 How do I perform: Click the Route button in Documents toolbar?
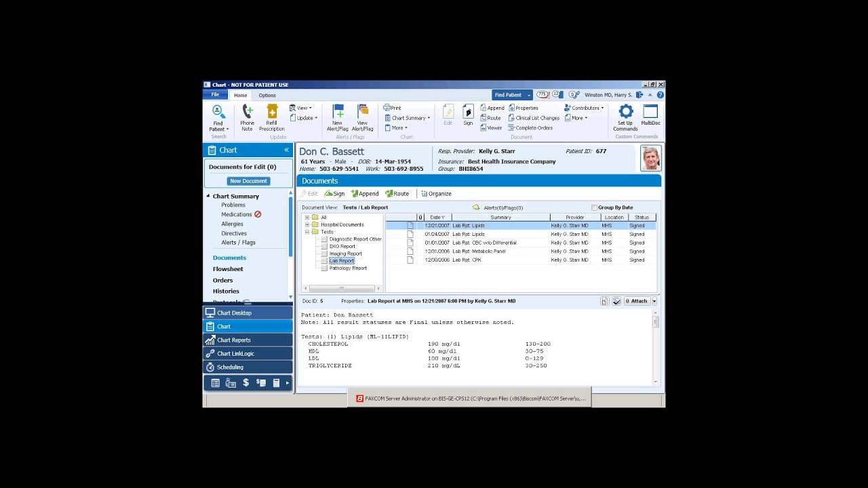[397, 194]
